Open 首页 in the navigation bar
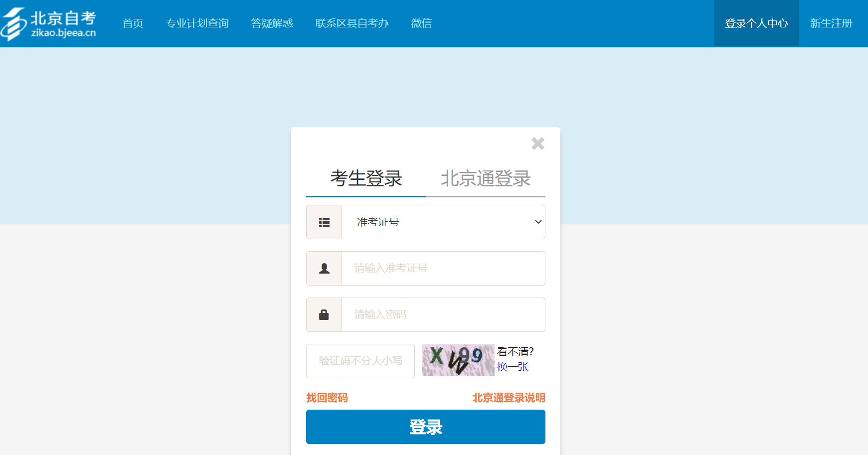This screenshot has width=868, height=455. (x=133, y=23)
